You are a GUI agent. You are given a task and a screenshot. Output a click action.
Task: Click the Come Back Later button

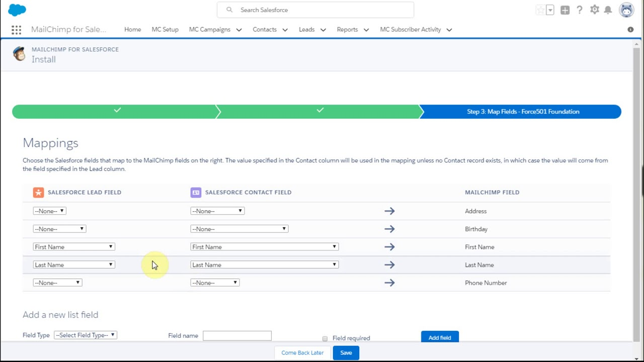click(302, 353)
